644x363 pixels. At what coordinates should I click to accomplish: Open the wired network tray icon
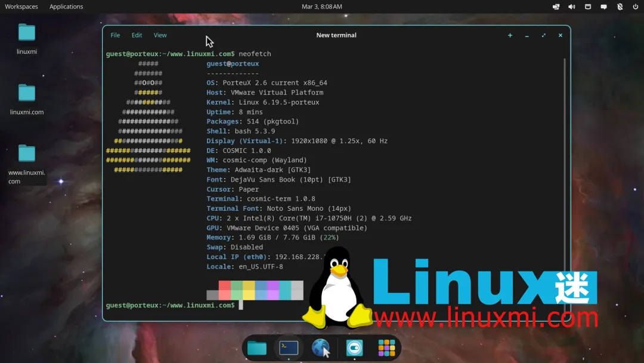pyautogui.click(x=588, y=7)
